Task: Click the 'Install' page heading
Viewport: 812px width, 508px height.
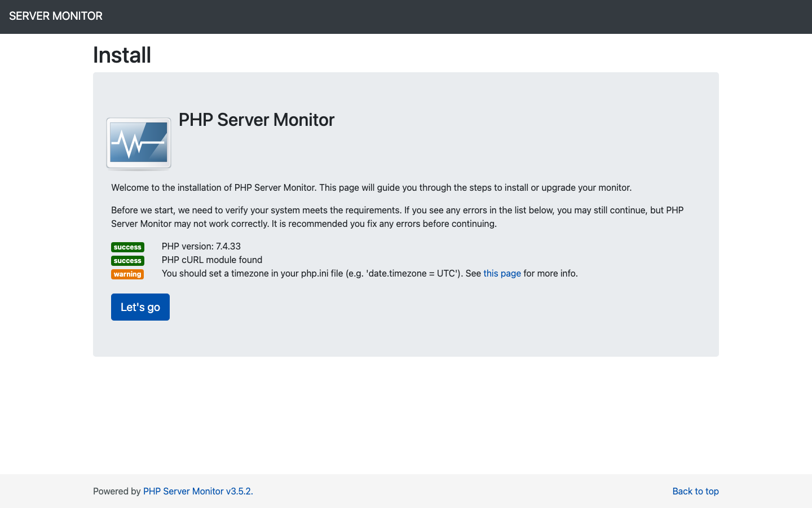Action: 122,55
